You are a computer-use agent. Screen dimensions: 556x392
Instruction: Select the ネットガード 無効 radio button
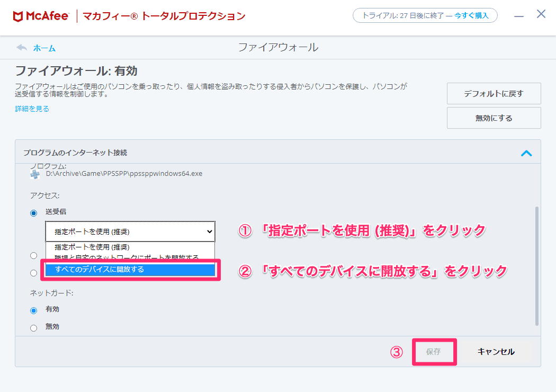click(x=34, y=328)
